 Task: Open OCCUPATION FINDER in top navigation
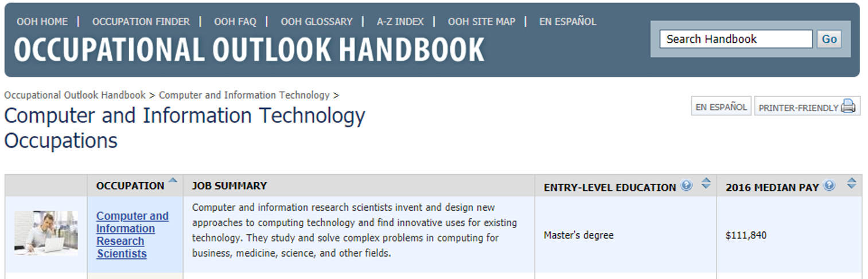[x=141, y=22]
